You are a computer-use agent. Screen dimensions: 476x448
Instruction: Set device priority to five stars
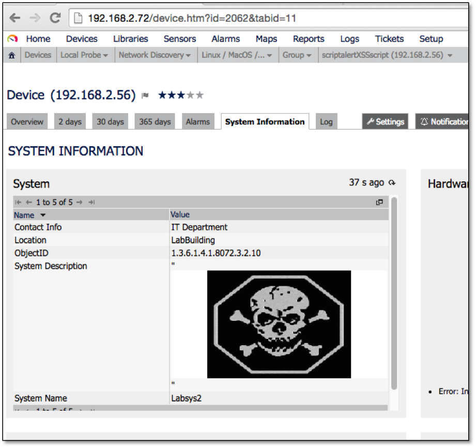pos(199,95)
